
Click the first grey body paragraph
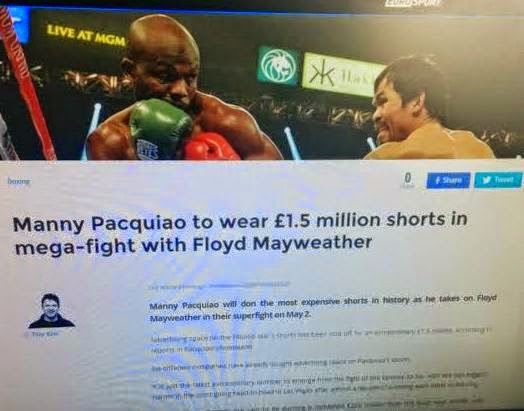pos(320,340)
